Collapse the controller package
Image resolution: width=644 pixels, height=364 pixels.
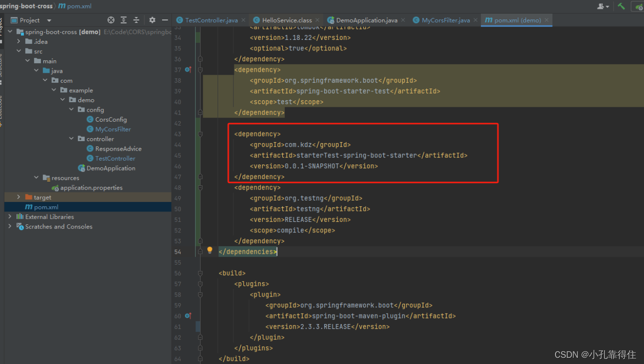point(71,139)
